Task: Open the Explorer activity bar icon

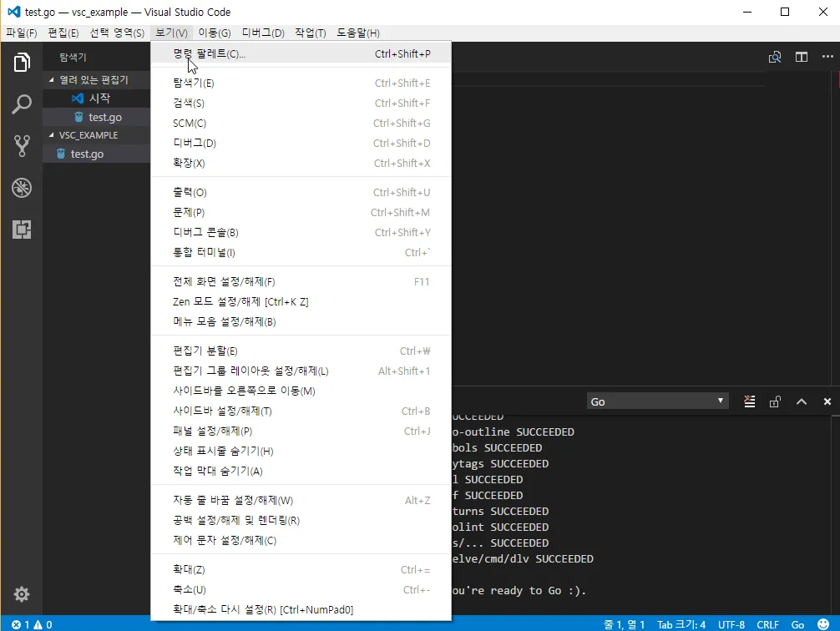Action: tap(22, 62)
